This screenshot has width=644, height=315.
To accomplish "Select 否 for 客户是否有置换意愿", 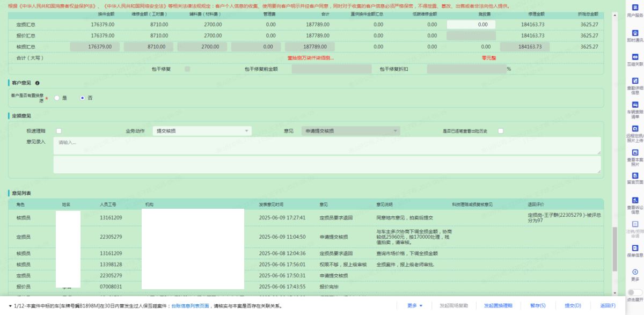I will 82,98.
